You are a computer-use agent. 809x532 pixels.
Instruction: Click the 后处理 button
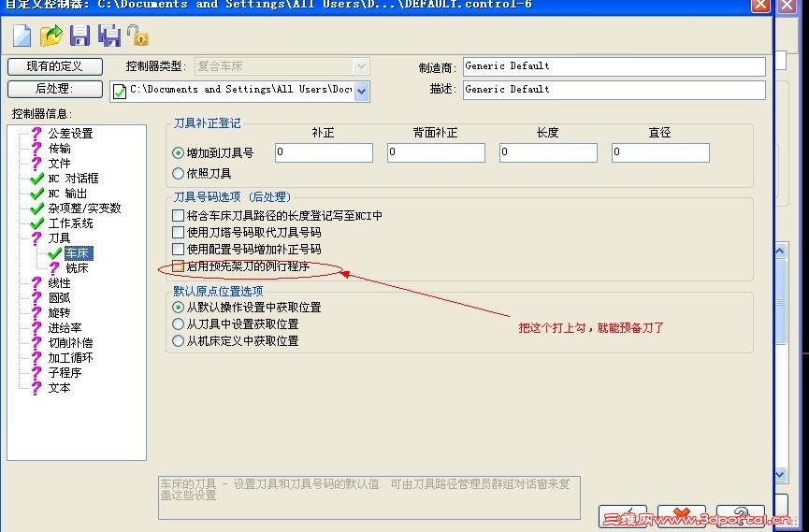[54, 89]
